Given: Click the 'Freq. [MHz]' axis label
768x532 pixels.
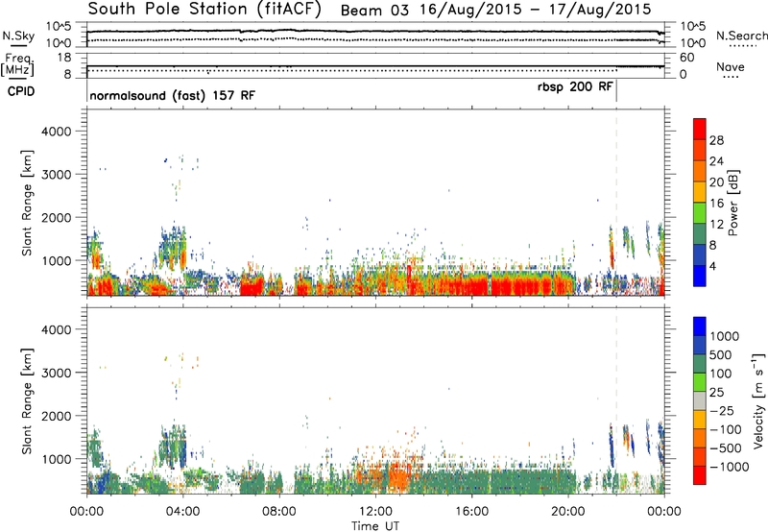Looking at the screenshot, I should pyautogui.click(x=17, y=64).
